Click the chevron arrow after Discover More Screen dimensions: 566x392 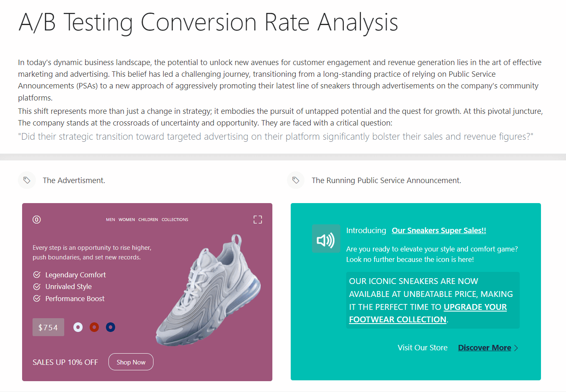click(516, 348)
